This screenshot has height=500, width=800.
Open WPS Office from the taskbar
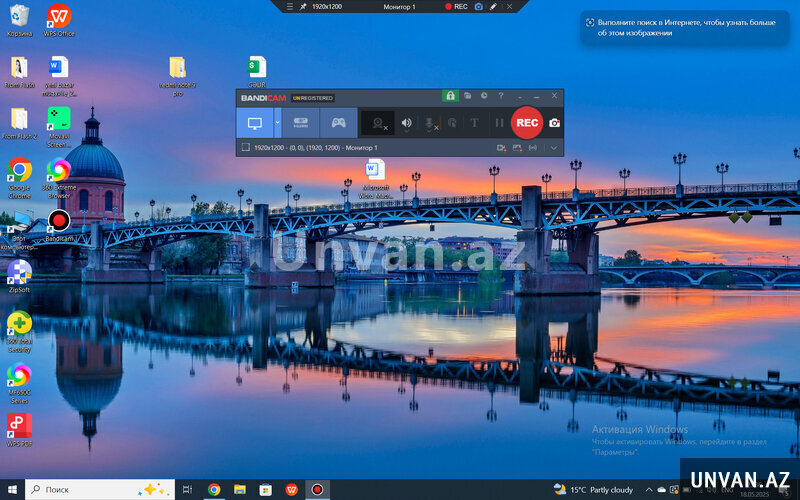coord(291,489)
